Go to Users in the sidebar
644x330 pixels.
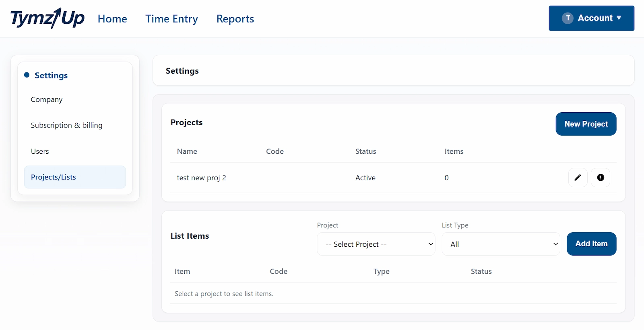tap(40, 151)
